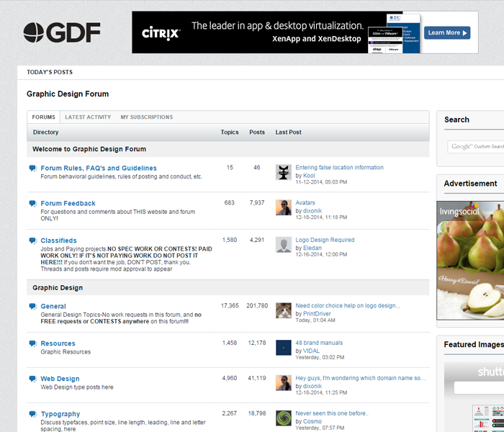Screen dimensions: 504x432
Task: Click the 'Graphic Design Forum' page title
Action: (68, 94)
